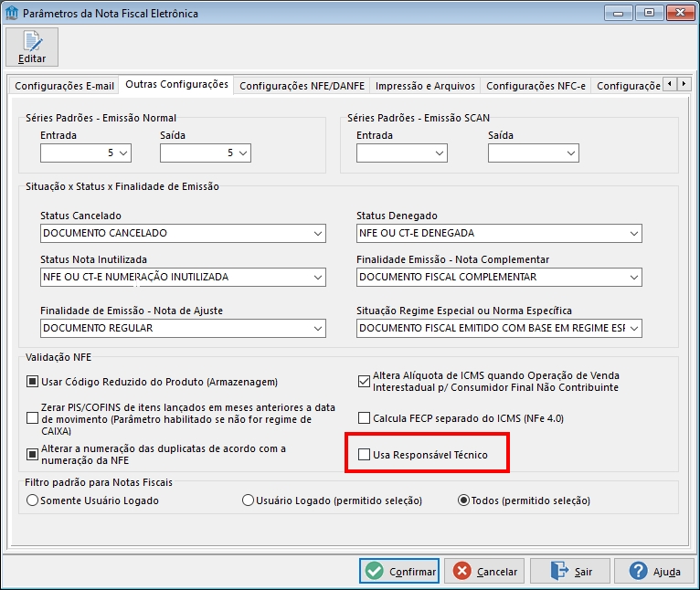Minimize the Parâmetros window

click(x=619, y=13)
